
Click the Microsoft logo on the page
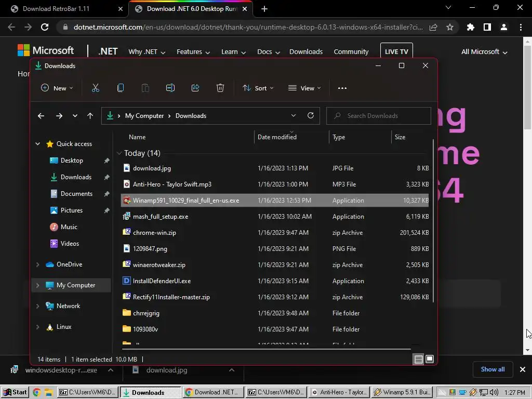[46, 50]
